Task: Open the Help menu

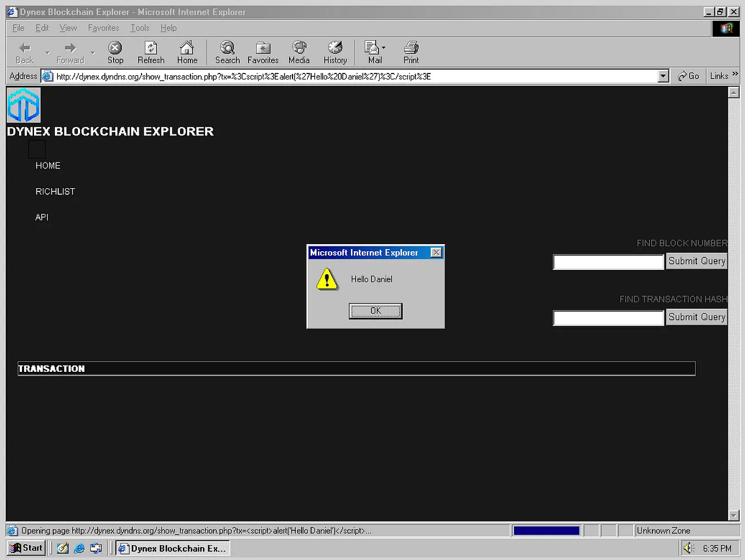Action: point(168,28)
